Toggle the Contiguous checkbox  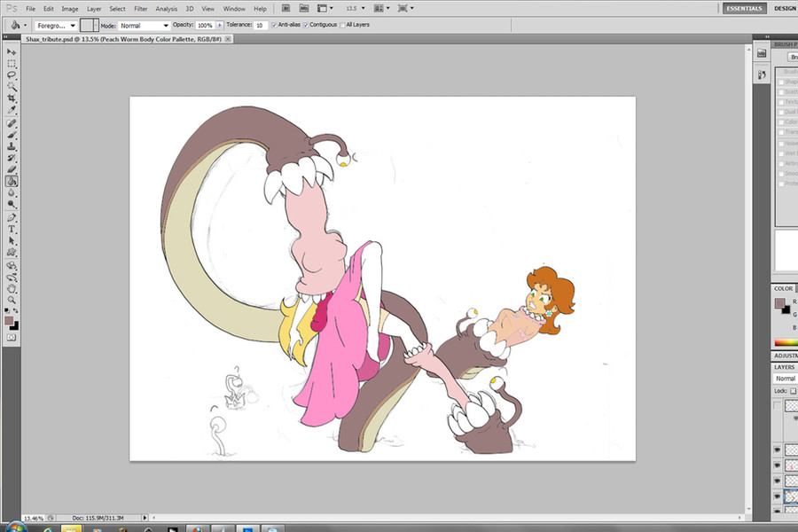(306, 25)
